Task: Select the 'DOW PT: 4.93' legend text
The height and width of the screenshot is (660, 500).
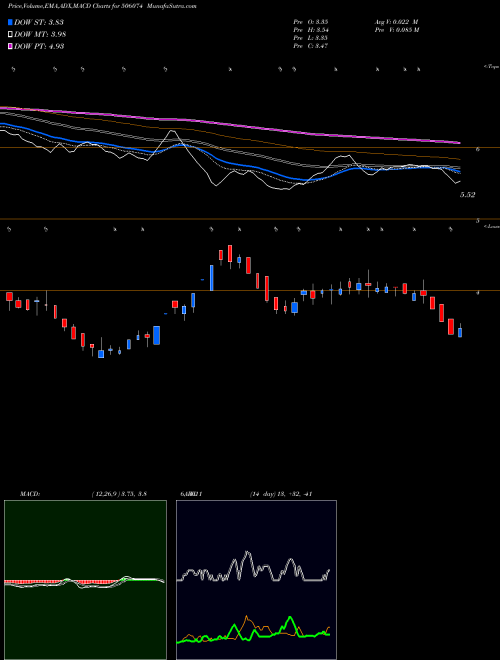Action: (x=39, y=47)
